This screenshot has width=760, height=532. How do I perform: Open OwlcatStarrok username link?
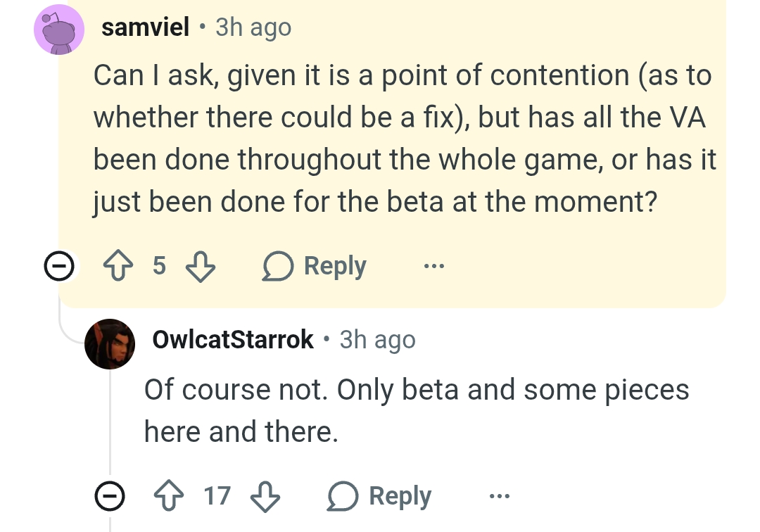[x=233, y=340]
